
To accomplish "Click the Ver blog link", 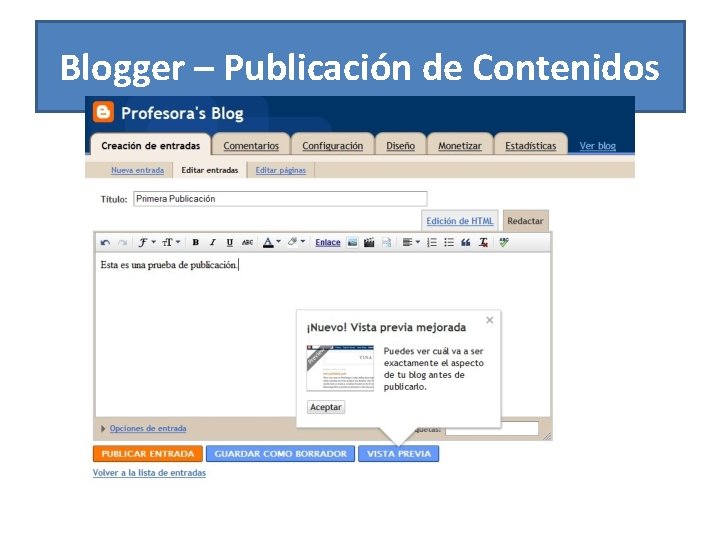I will (x=597, y=146).
